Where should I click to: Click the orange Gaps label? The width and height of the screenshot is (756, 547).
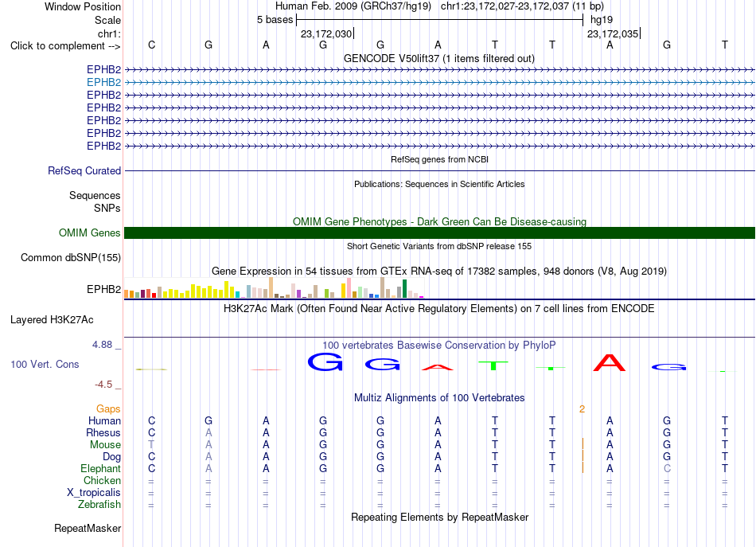(108, 409)
